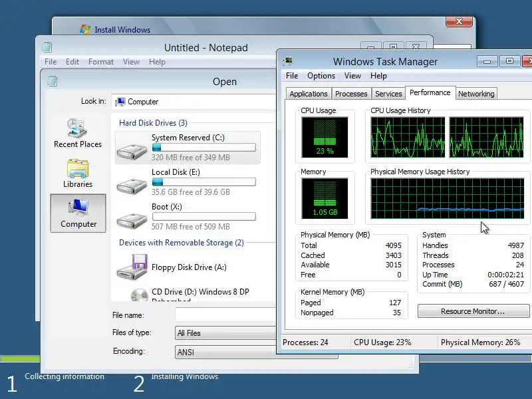
Task: Click the right CPU Usage History graph
Action: point(486,137)
